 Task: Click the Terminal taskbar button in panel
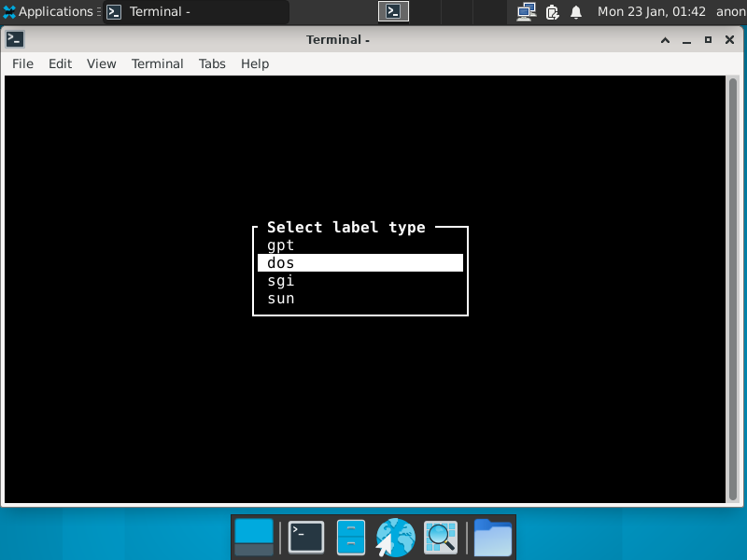click(x=196, y=11)
